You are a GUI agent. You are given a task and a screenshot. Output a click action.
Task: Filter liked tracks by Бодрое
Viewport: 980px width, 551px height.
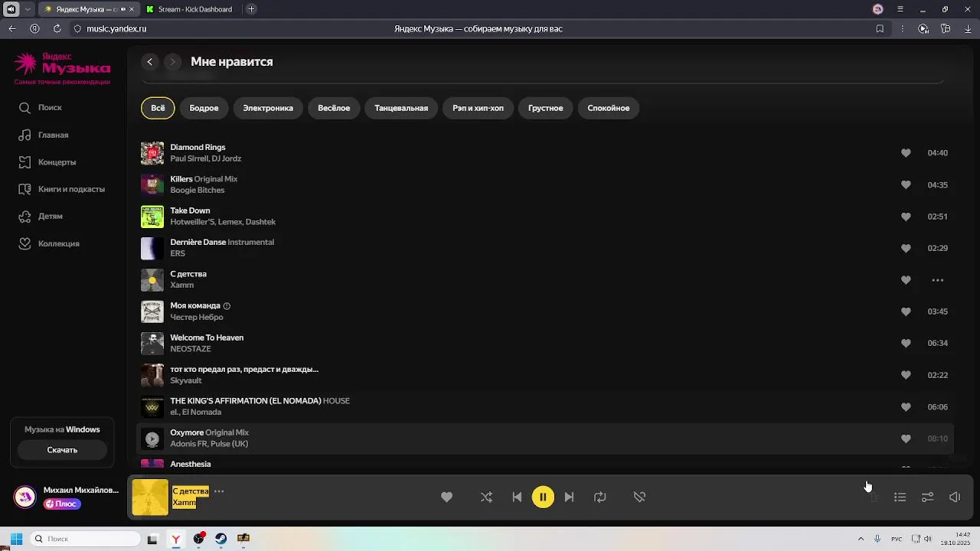tap(204, 108)
